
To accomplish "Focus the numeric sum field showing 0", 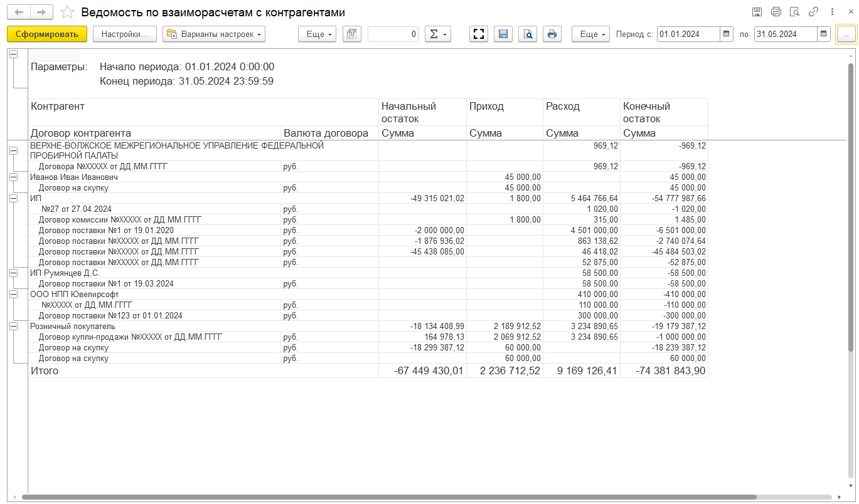I will tap(393, 34).
